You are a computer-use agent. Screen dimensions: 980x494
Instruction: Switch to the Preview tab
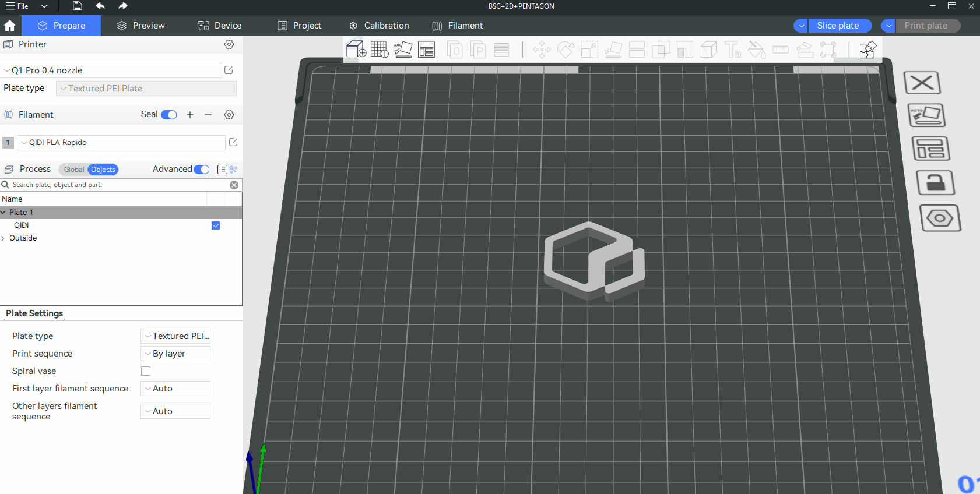tap(141, 26)
